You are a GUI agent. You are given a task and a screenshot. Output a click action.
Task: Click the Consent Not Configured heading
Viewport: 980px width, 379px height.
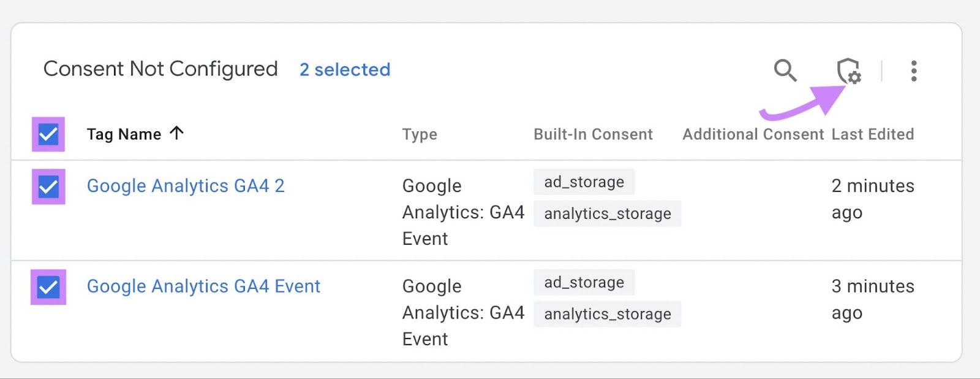[x=160, y=69]
